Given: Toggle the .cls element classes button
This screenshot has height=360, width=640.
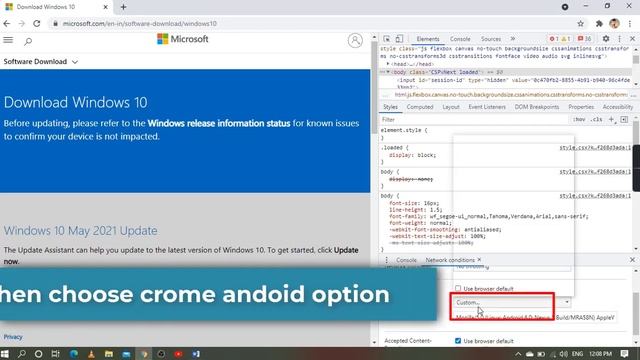Looking at the screenshot, I should [597, 119].
